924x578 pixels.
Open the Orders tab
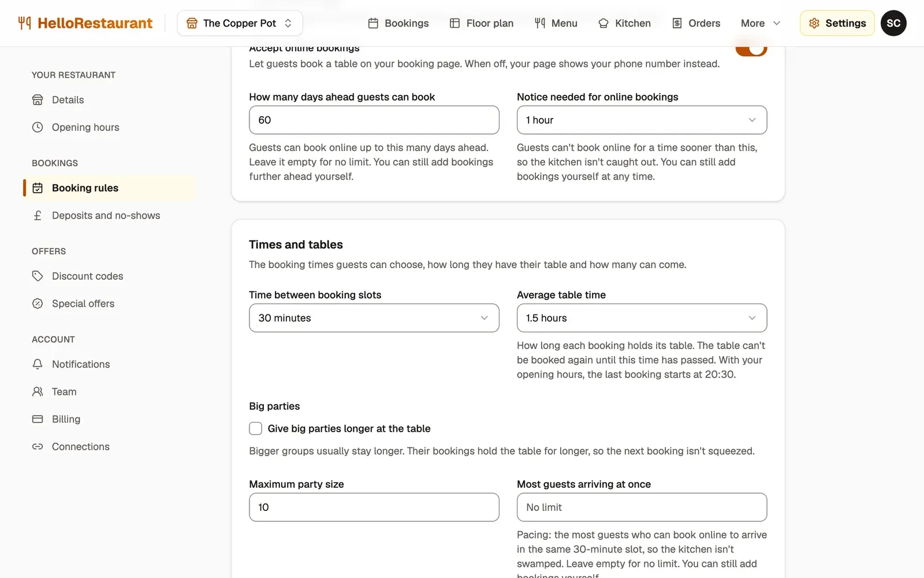tap(696, 23)
